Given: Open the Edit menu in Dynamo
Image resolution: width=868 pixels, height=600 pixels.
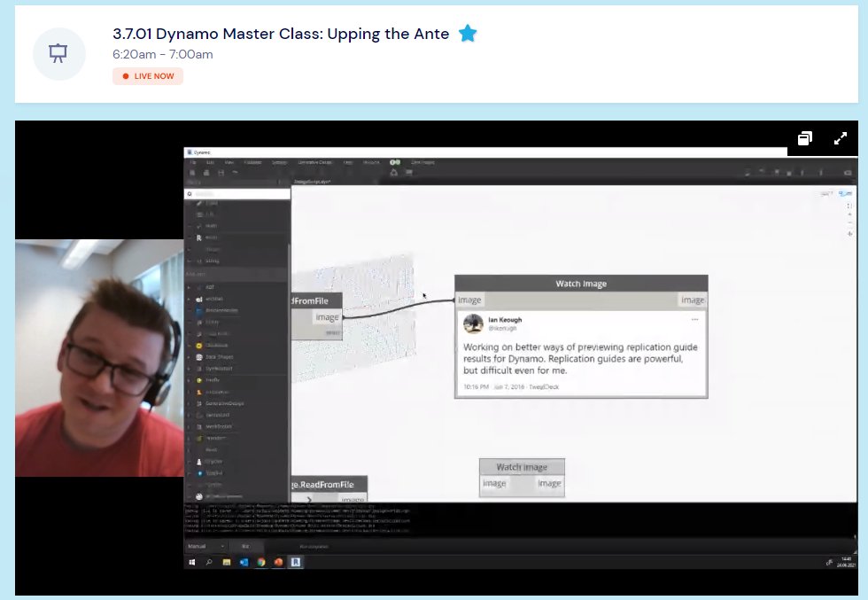Looking at the screenshot, I should [211, 162].
